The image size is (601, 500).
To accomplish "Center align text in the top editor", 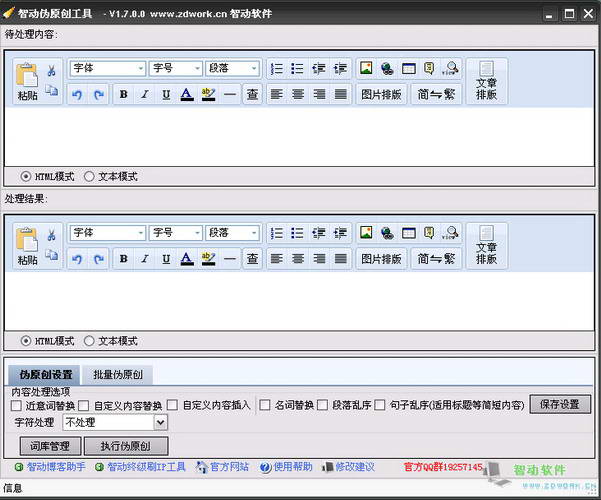I will 297,94.
